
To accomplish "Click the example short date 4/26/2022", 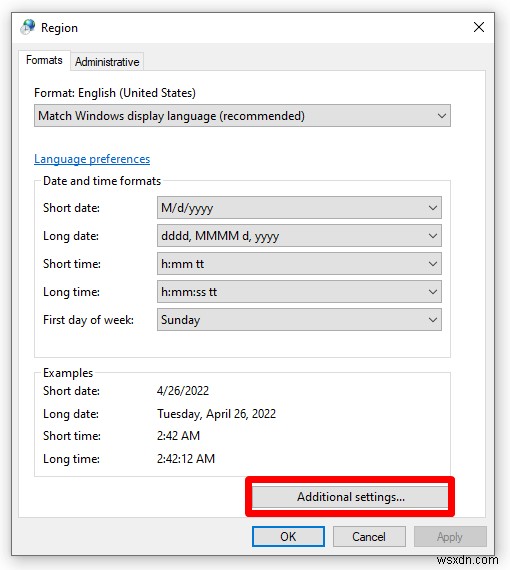I will (x=183, y=391).
